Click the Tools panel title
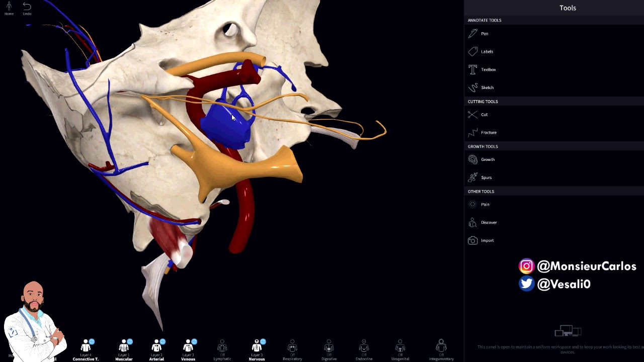This screenshot has width=644, height=362. pyautogui.click(x=568, y=8)
